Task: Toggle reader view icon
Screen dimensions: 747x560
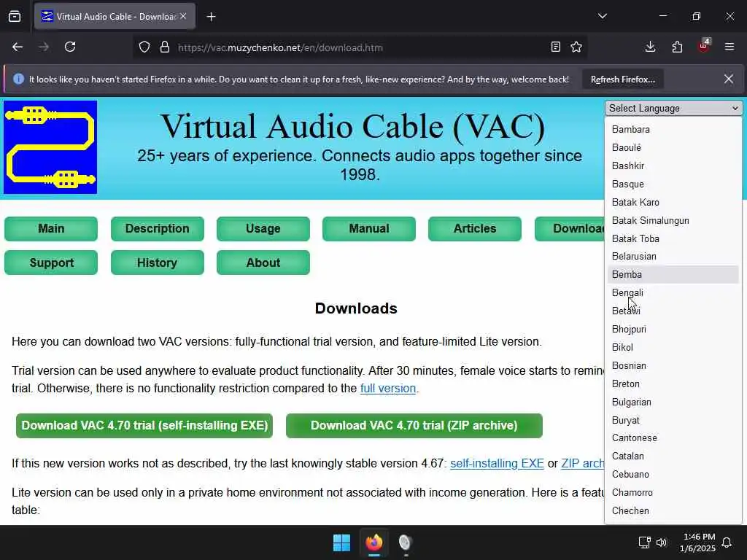Action: (x=555, y=47)
